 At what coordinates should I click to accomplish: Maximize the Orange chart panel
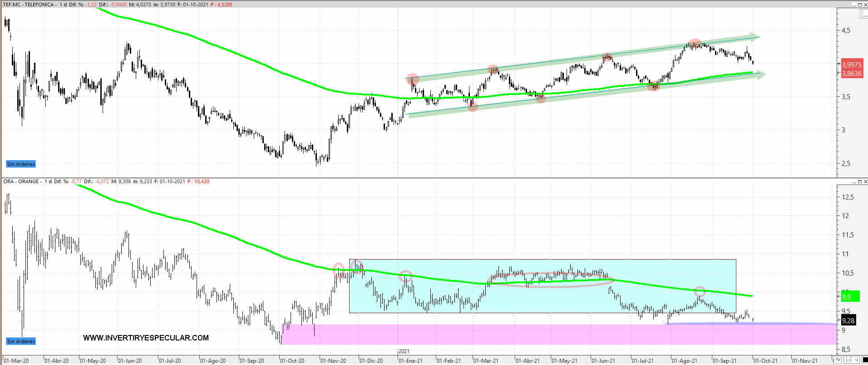(x=859, y=181)
